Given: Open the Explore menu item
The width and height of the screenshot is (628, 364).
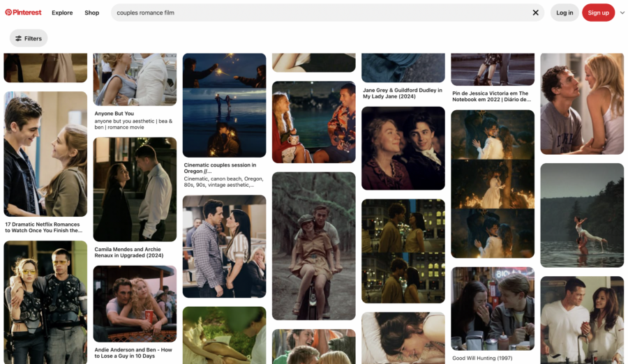Looking at the screenshot, I should pos(62,13).
